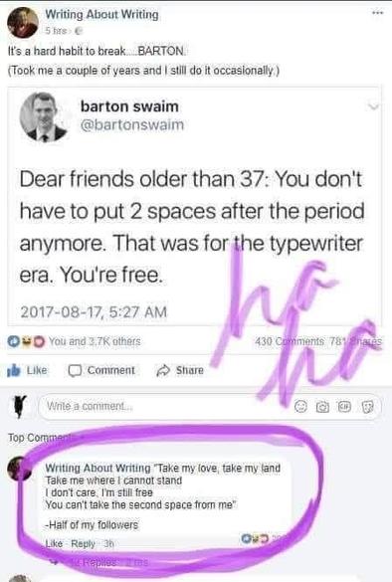
Task: Click the Share arrow button
Action: click(x=180, y=370)
